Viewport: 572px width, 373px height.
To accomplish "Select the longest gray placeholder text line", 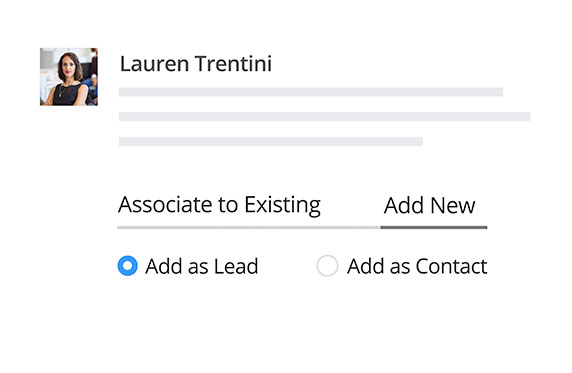I will point(324,116).
